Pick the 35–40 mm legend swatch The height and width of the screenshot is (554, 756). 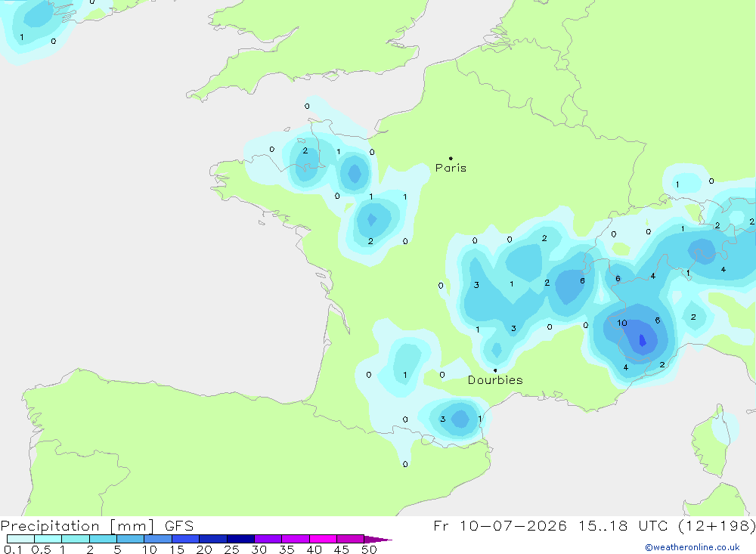click(296, 539)
